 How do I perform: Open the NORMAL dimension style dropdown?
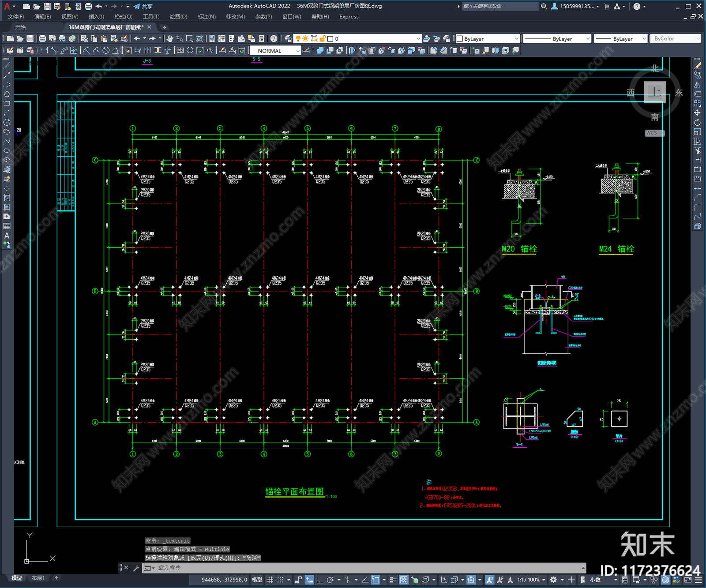pyautogui.click(x=276, y=51)
